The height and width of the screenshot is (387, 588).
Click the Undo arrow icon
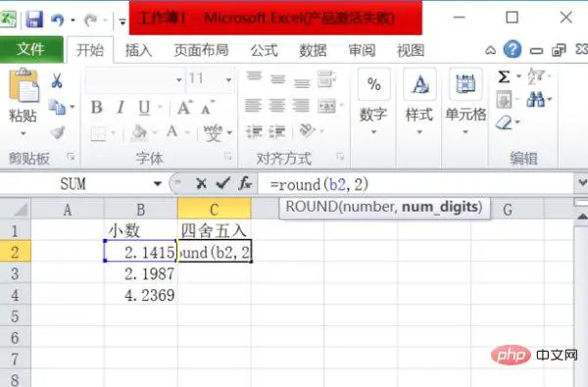pos(57,20)
